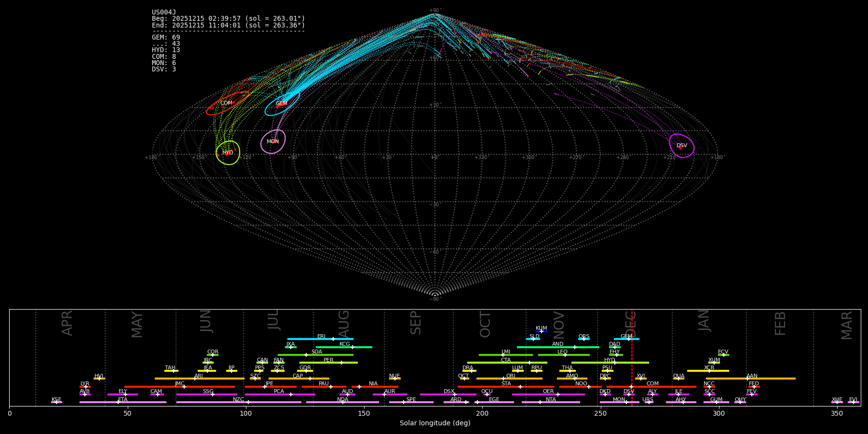Select the QUA shower marker in timeline

(678, 379)
